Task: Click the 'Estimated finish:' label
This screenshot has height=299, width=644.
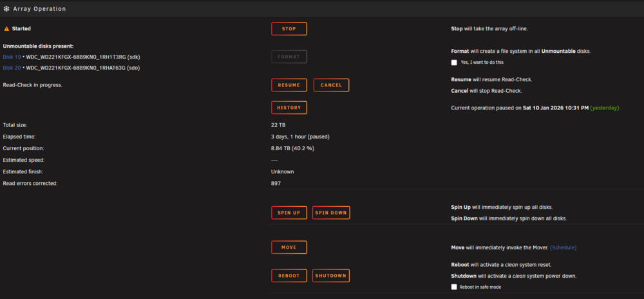Action: [23, 171]
